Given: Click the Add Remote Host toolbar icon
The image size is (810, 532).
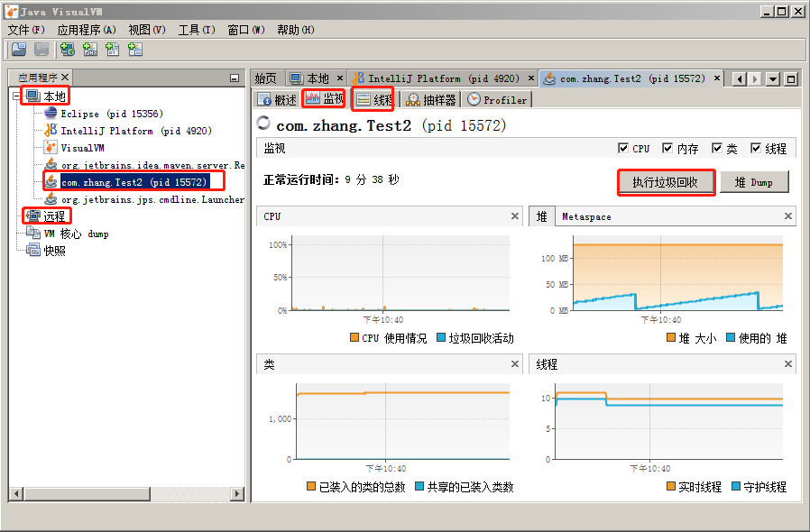Looking at the screenshot, I should [68, 50].
